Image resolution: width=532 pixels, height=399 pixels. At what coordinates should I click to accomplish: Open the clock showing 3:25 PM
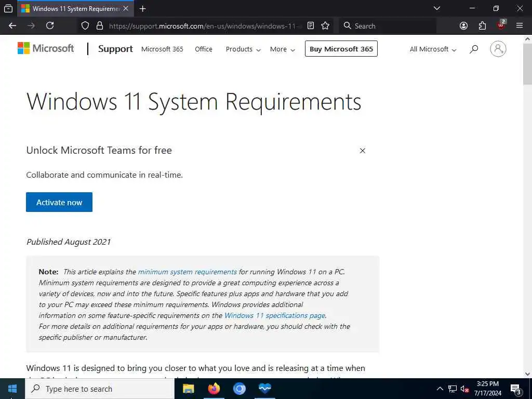click(487, 389)
